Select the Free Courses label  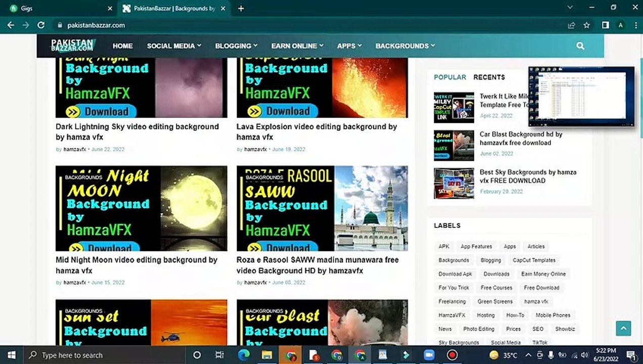click(x=496, y=288)
